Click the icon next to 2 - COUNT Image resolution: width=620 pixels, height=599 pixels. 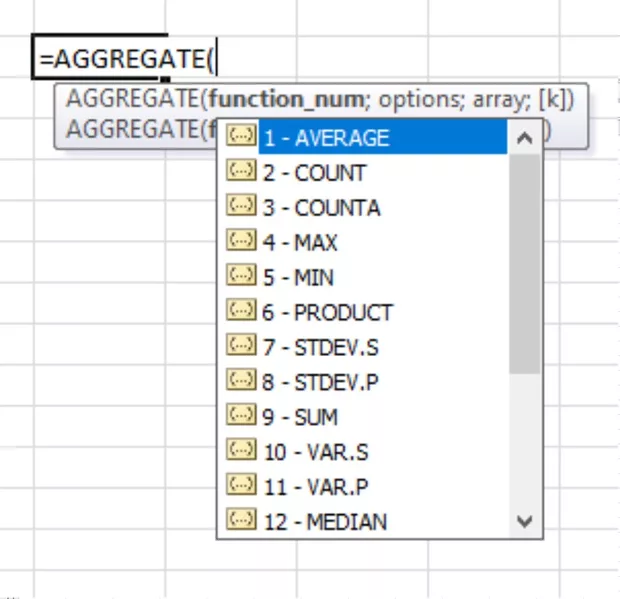point(241,172)
